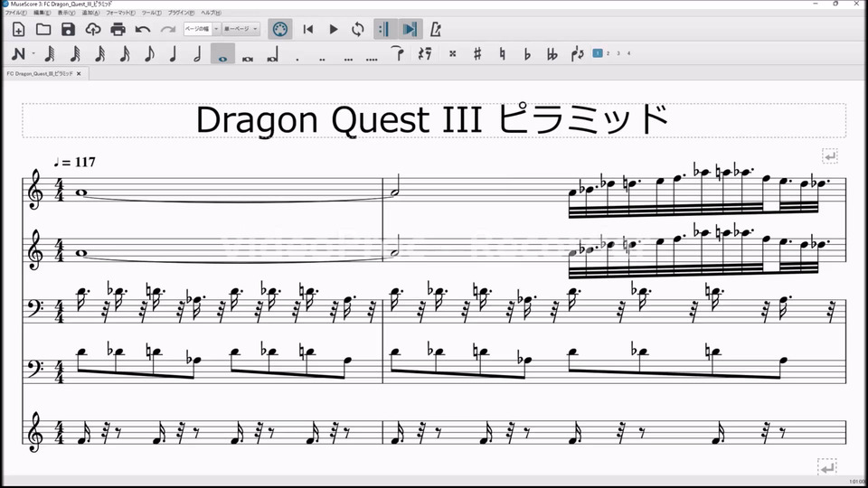Apply flat accidental
The width and height of the screenshot is (868, 488).
527,53
